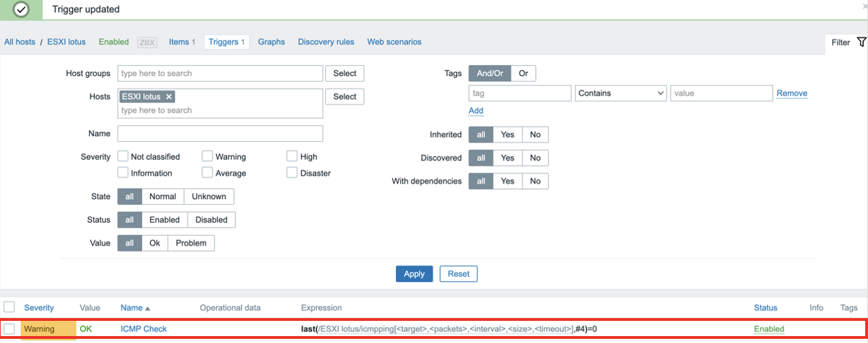Tick the ICMP Check row checkbox
Screen dimensions: 868x343
pyautogui.click(x=10, y=328)
